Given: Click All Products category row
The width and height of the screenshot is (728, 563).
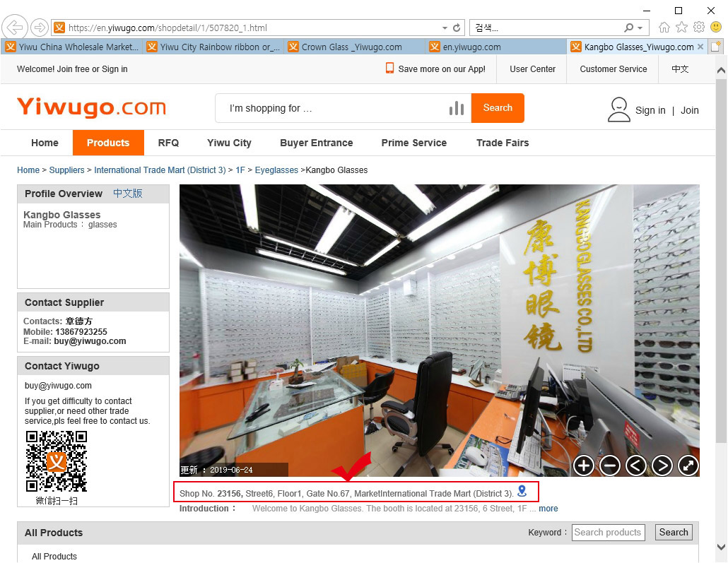Looking at the screenshot, I should 54,556.
